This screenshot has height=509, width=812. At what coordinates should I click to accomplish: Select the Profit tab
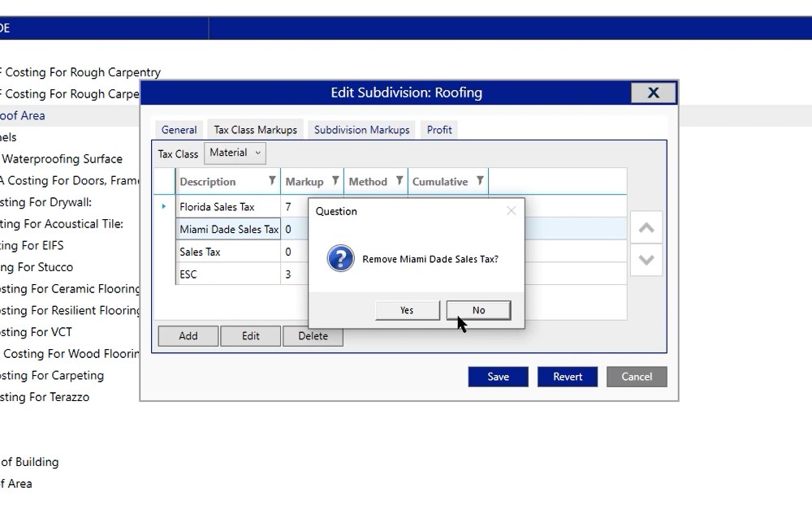439,130
